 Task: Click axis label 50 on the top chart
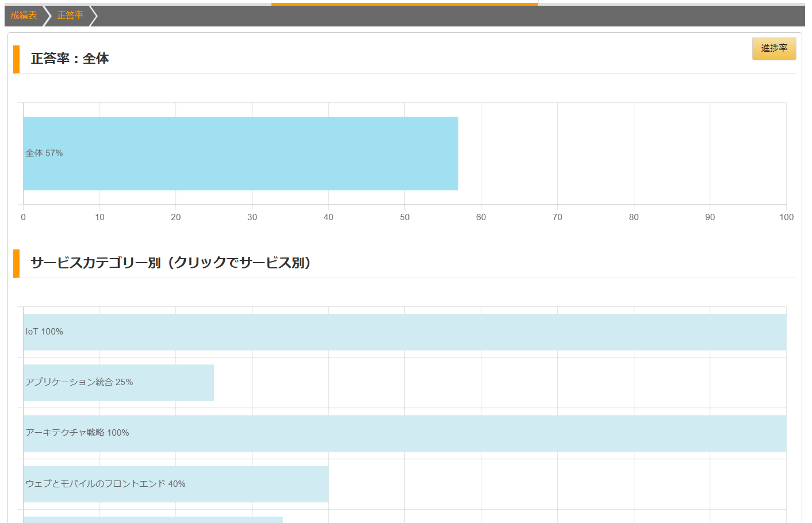[x=405, y=217]
